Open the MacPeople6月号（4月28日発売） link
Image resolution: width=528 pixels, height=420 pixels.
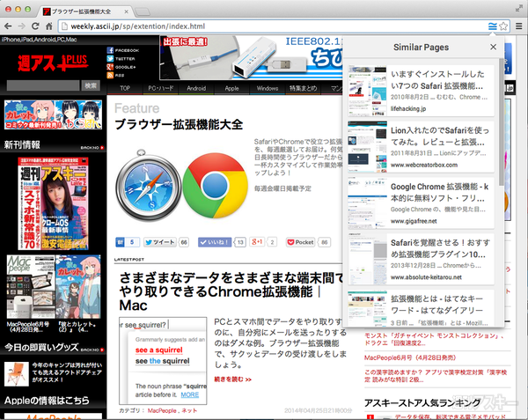pos(410,357)
